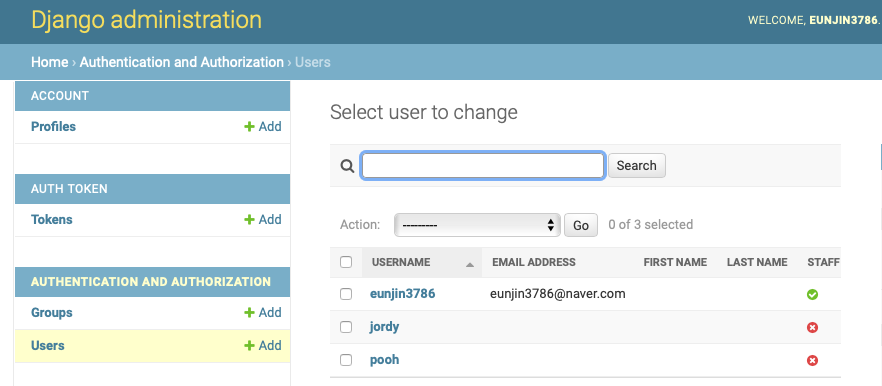Open Users in the sidebar
The height and width of the screenshot is (386, 882).
[x=48, y=345]
